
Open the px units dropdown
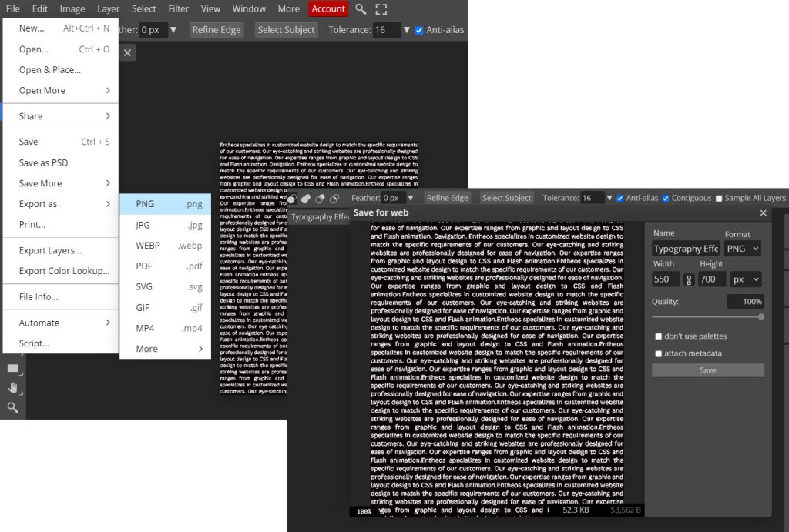(744, 279)
